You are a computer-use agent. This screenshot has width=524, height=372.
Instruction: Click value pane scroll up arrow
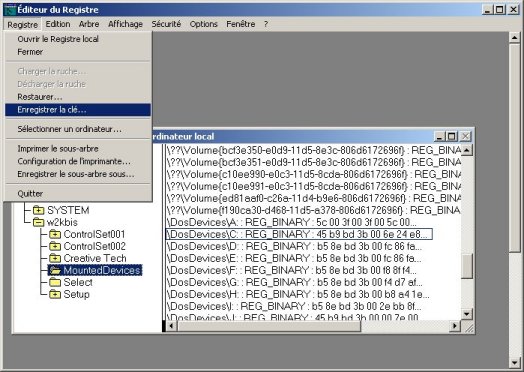pos(467,150)
